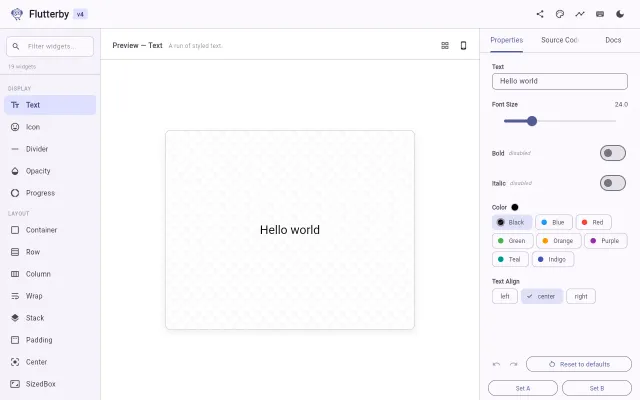Select the Progress widget in sidebar

(x=50, y=193)
